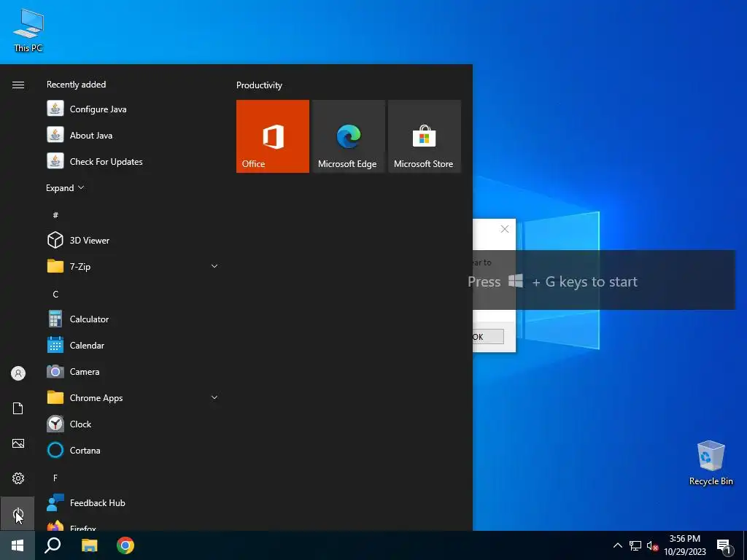Open the user account icon in Start rail
Screen dimensions: 747x560
18,373
